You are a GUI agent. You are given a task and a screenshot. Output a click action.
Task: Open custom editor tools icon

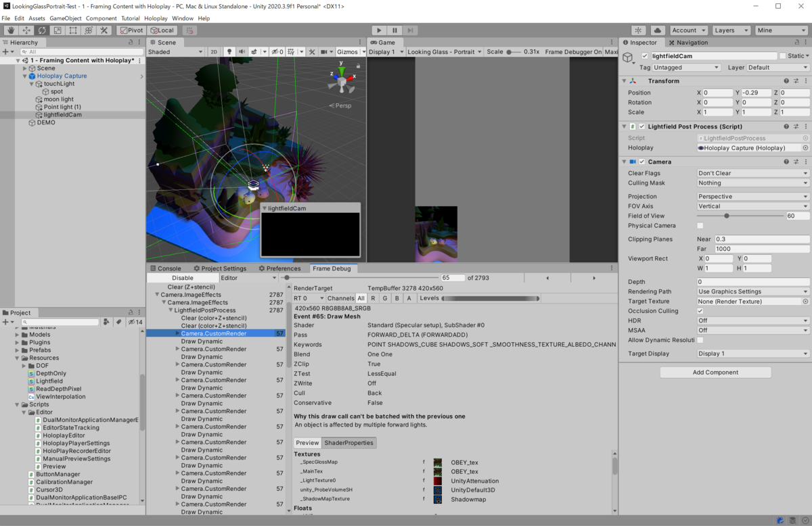[x=104, y=30]
